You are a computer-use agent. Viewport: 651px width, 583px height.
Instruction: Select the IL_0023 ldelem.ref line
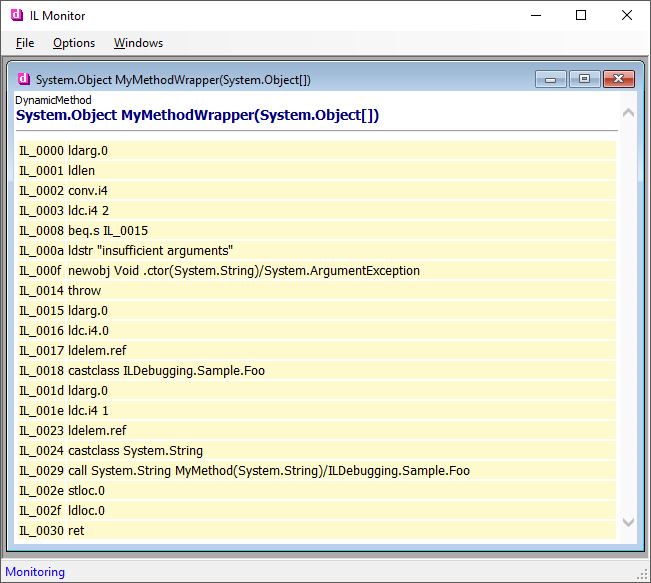[x=317, y=430]
